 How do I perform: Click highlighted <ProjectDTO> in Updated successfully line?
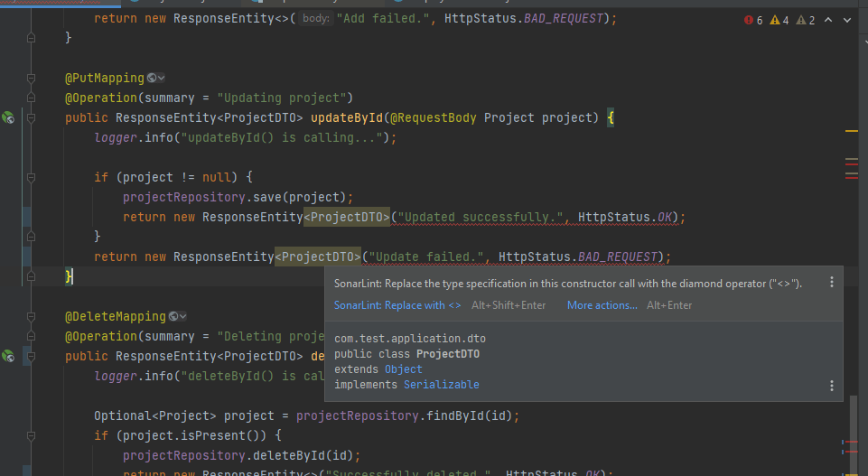(x=347, y=217)
